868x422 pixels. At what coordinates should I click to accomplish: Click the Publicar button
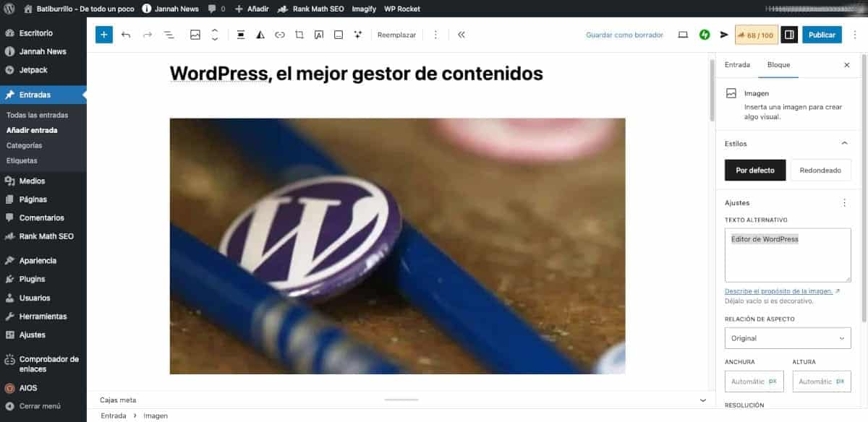(822, 35)
